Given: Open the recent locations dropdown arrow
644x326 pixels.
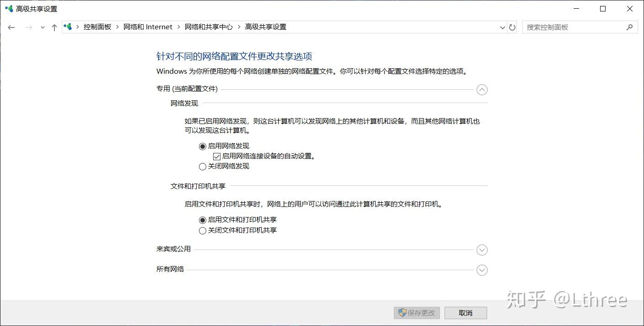Looking at the screenshot, I should tap(43, 27).
